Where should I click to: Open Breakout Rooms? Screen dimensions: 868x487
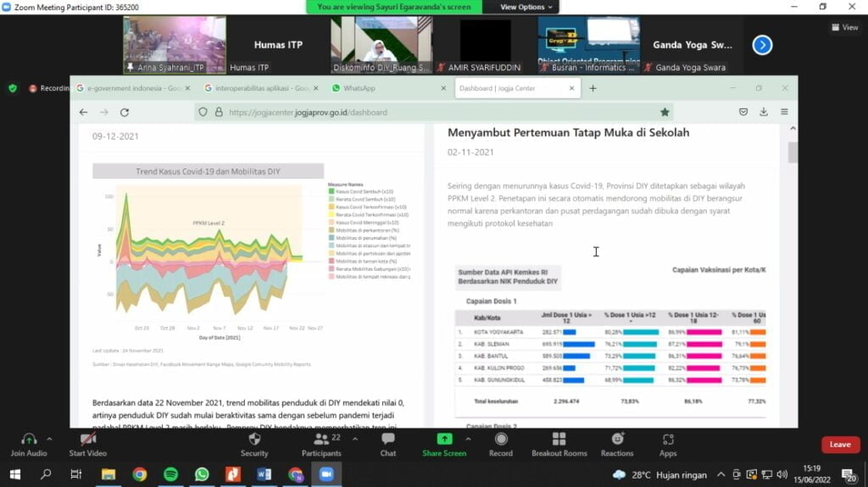coord(559,440)
